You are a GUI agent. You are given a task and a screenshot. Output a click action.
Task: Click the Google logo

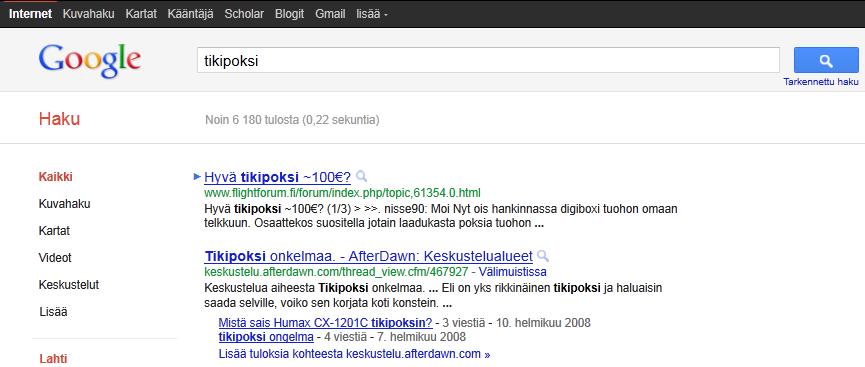90,60
